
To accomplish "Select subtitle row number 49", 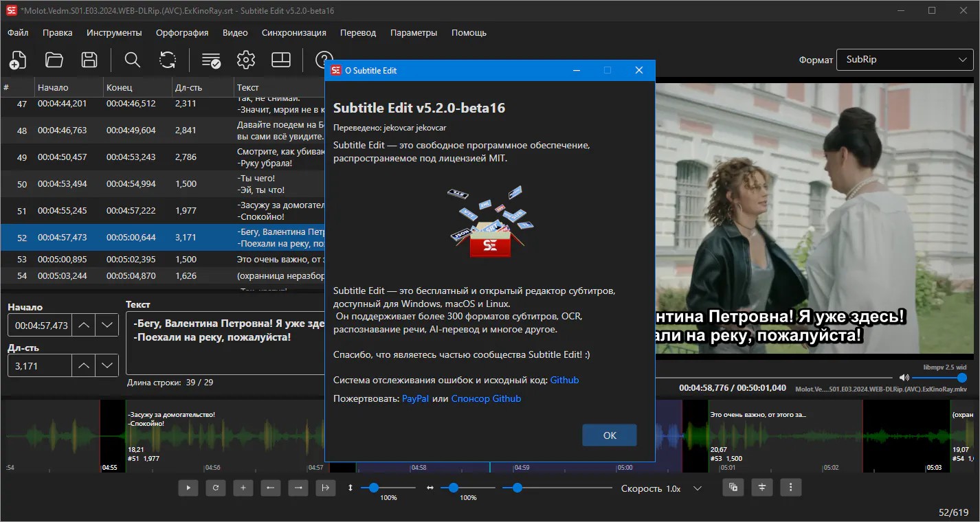I will pyautogui.click(x=162, y=157).
